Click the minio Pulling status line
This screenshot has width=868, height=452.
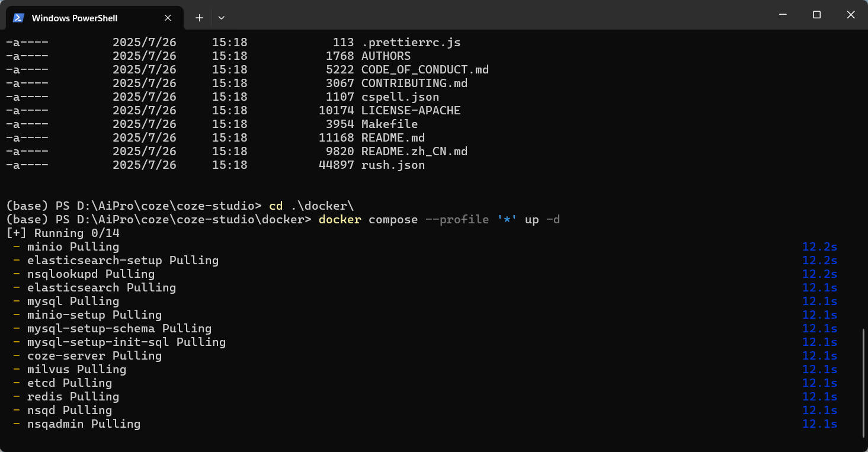coord(73,247)
